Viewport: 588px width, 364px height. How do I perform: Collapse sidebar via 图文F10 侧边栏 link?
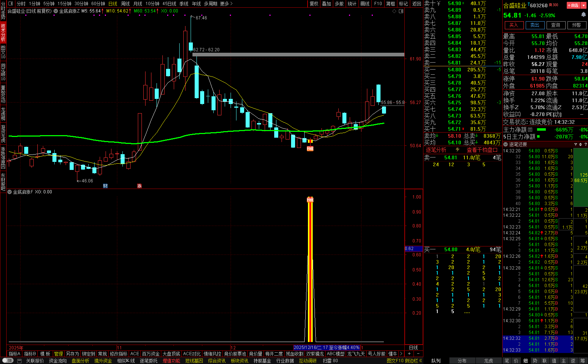click(404, 361)
